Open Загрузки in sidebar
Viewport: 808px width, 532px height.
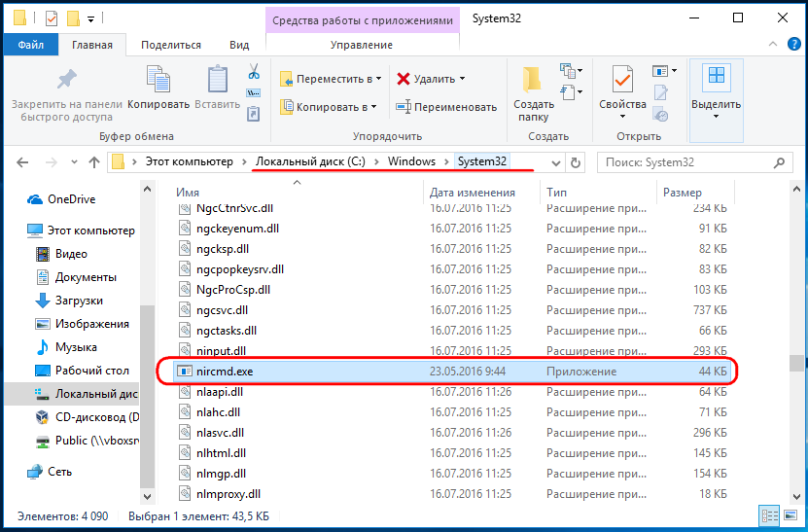69,301
